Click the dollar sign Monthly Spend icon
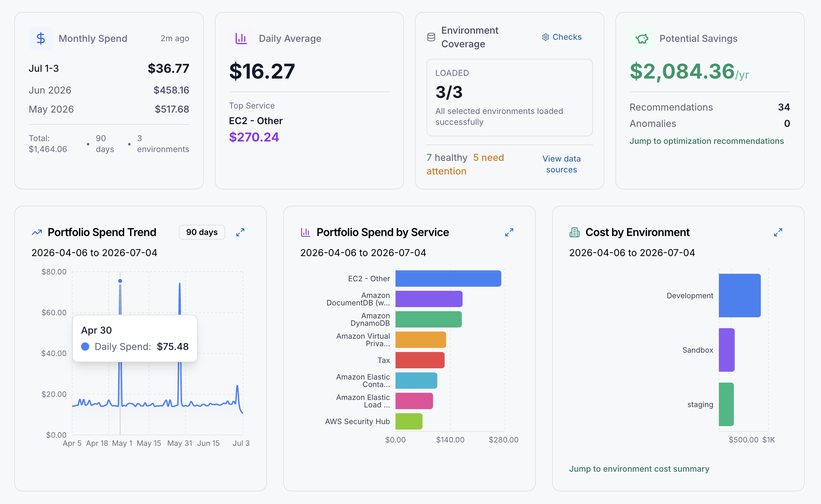Viewport: 821px width, 504px height. tap(41, 38)
